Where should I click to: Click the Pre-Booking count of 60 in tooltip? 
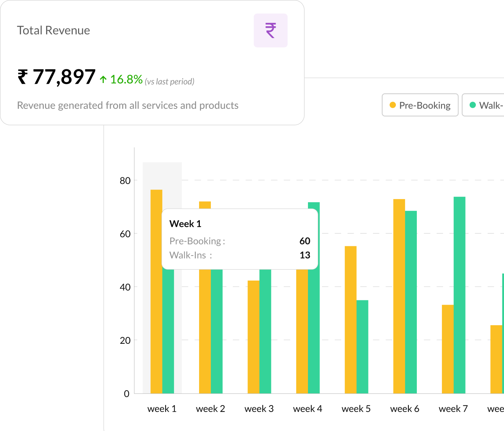tap(304, 241)
